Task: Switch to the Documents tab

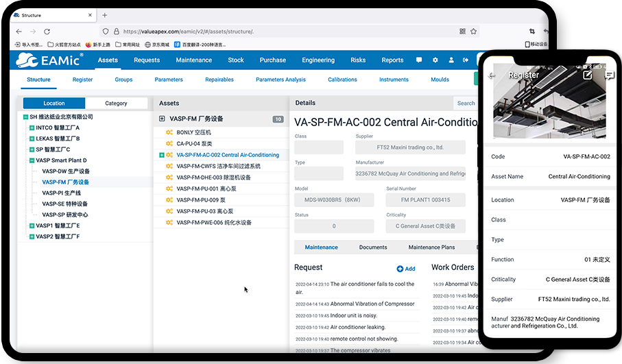Action: (373, 247)
